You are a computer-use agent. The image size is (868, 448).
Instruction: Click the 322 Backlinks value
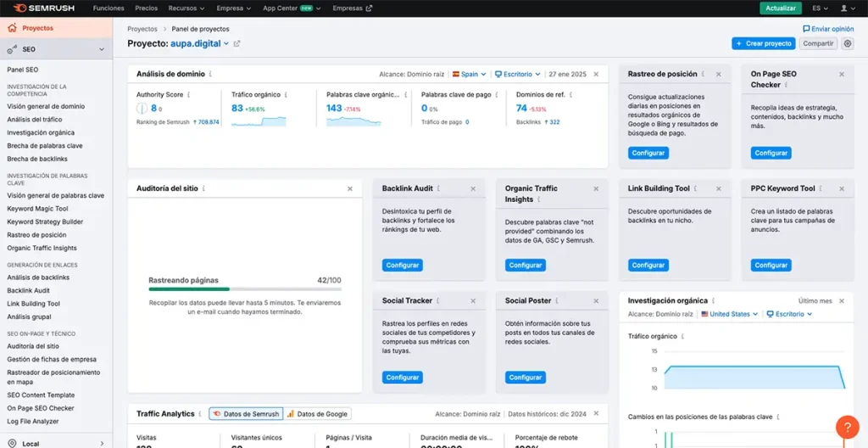tap(554, 122)
